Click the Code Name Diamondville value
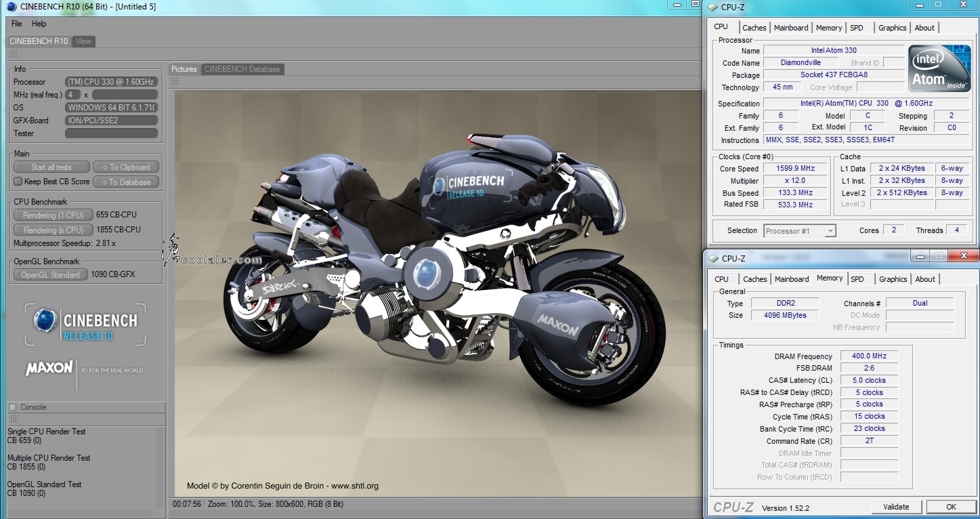 pos(800,62)
